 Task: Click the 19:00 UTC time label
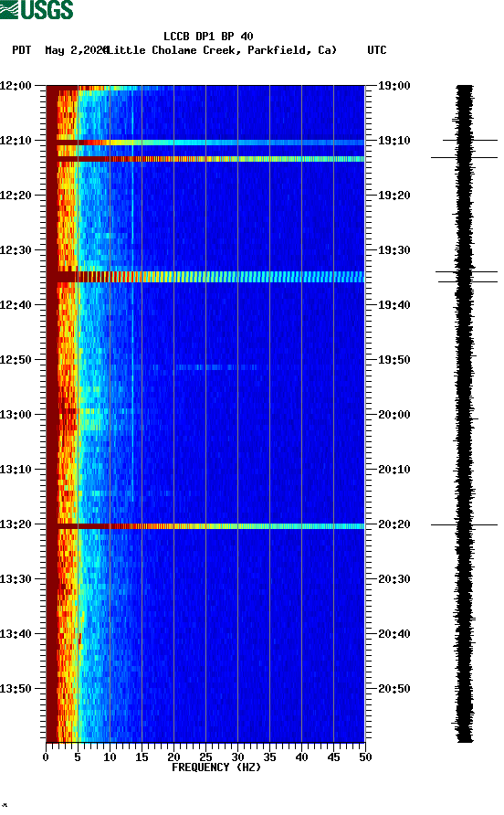(x=394, y=86)
